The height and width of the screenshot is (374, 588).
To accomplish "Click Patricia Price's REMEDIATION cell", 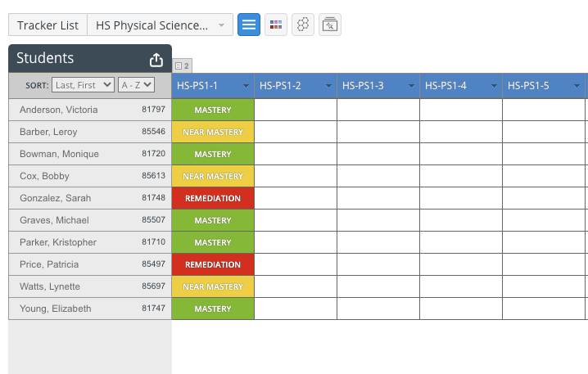I will [213, 264].
